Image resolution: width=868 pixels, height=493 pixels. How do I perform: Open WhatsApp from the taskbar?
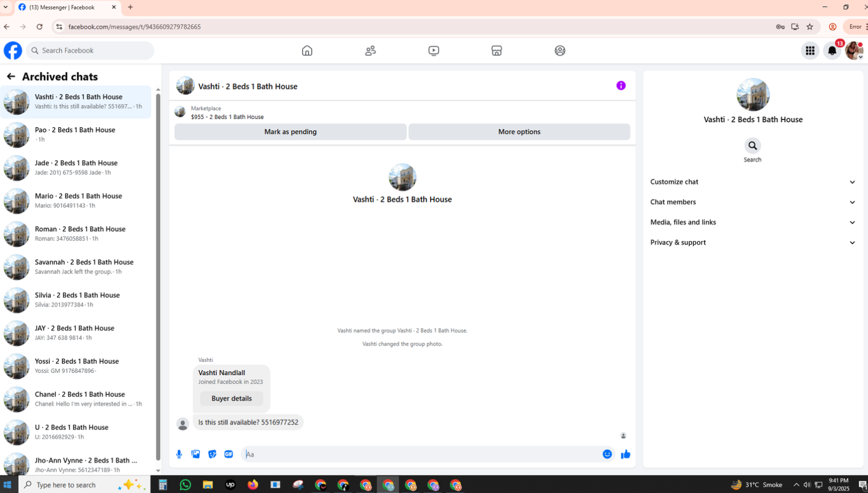[x=185, y=485]
